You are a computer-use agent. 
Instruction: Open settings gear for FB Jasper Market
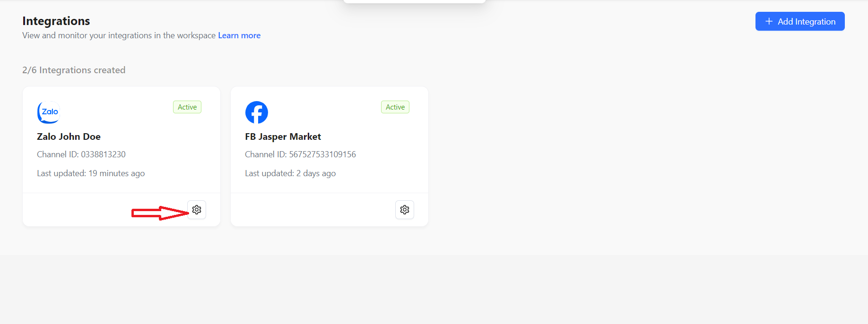405,210
